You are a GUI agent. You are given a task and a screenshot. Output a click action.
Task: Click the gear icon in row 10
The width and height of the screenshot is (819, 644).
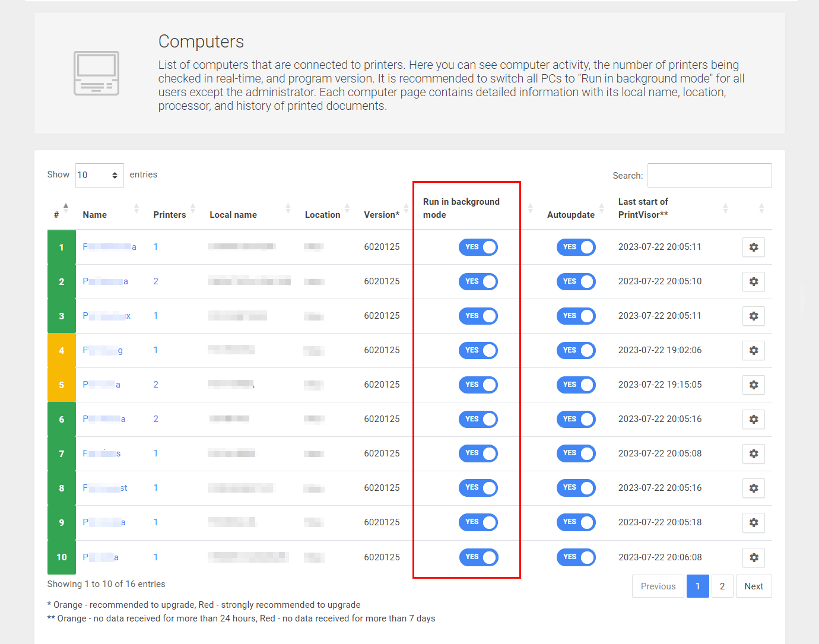(x=753, y=558)
